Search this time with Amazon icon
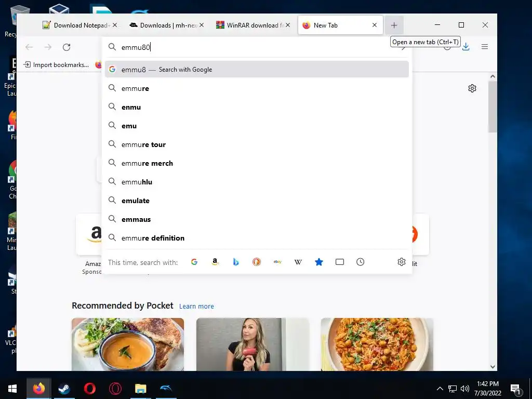This screenshot has height=399, width=532. pos(215,262)
